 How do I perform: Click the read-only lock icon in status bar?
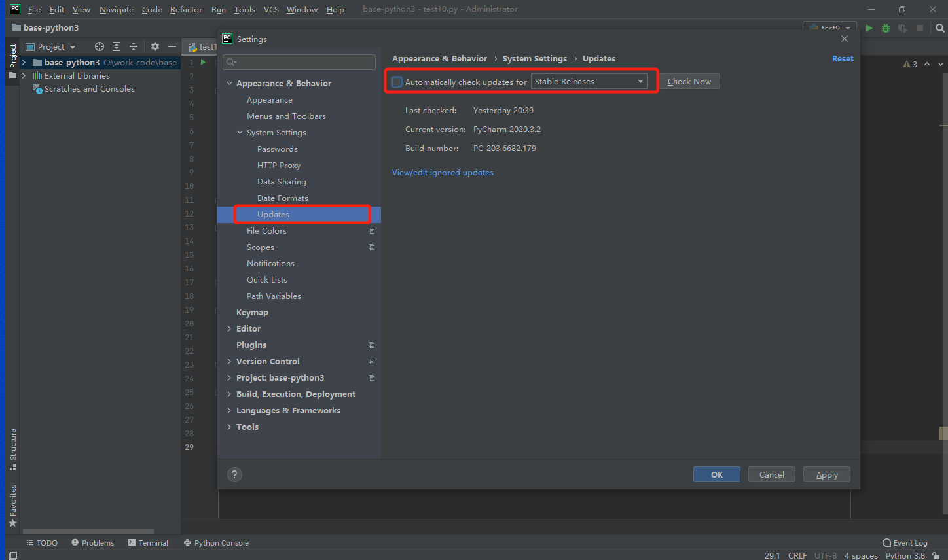pyautogui.click(x=936, y=555)
